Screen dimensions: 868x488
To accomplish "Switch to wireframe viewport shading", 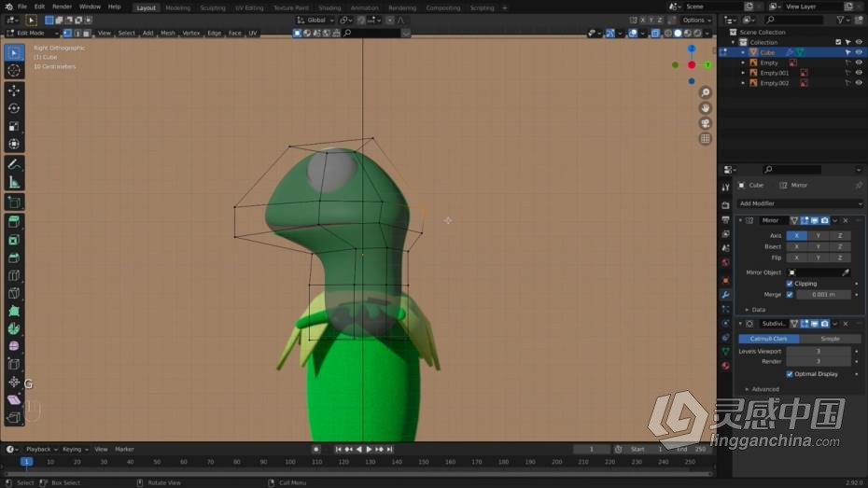I will pyautogui.click(x=668, y=34).
